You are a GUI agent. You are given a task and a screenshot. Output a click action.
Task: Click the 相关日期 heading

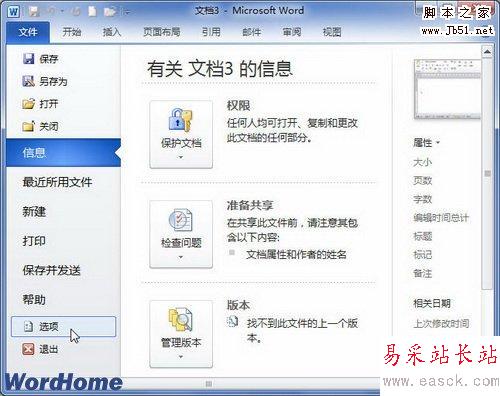coord(432,303)
